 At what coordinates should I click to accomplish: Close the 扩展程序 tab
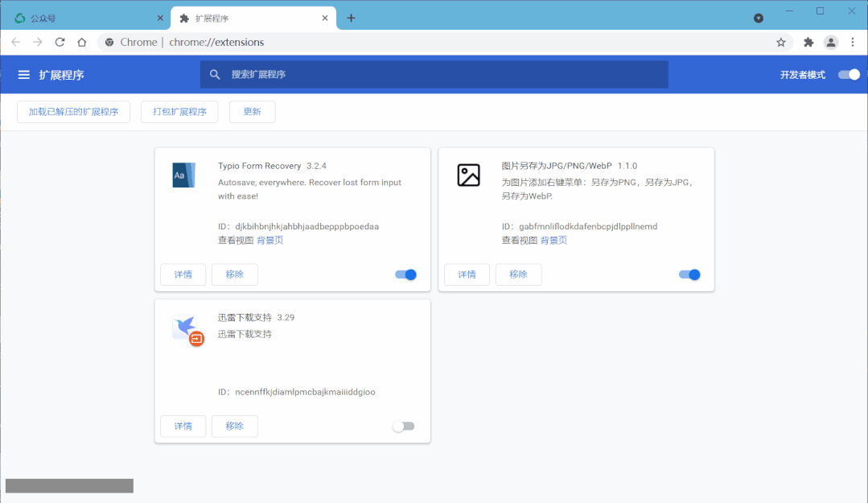(325, 19)
